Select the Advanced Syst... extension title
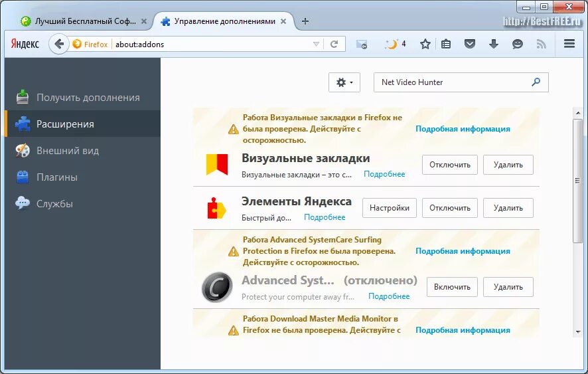 click(x=287, y=280)
